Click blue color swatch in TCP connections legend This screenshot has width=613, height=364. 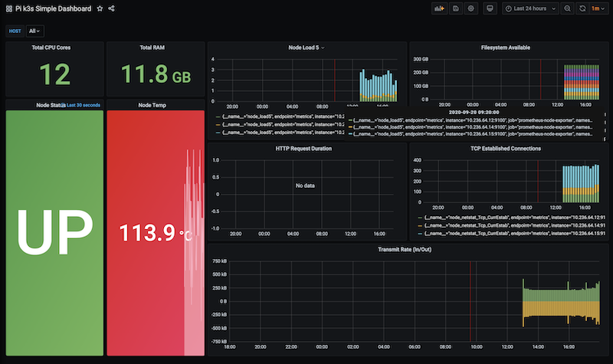tap(420, 234)
